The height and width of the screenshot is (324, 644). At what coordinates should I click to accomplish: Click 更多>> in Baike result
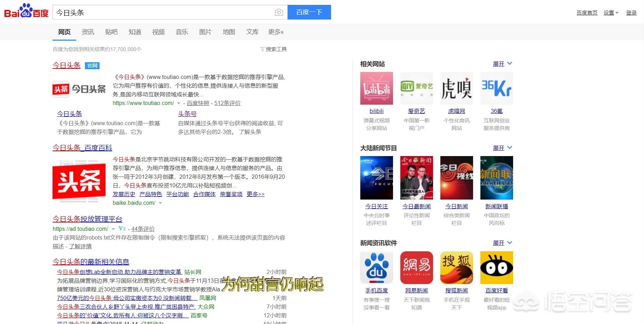click(x=256, y=194)
